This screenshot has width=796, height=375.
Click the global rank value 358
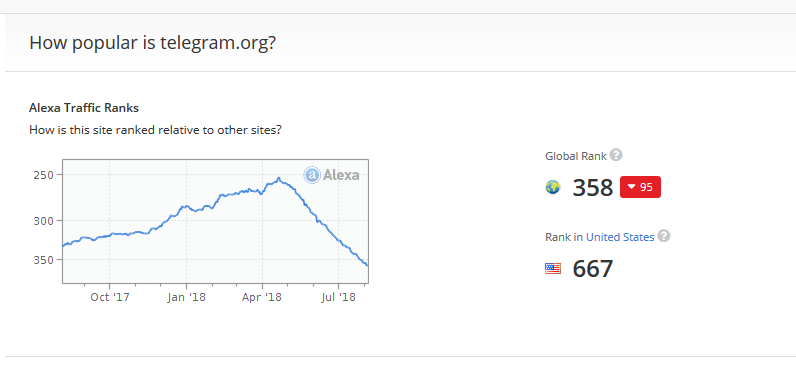[x=592, y=188]
